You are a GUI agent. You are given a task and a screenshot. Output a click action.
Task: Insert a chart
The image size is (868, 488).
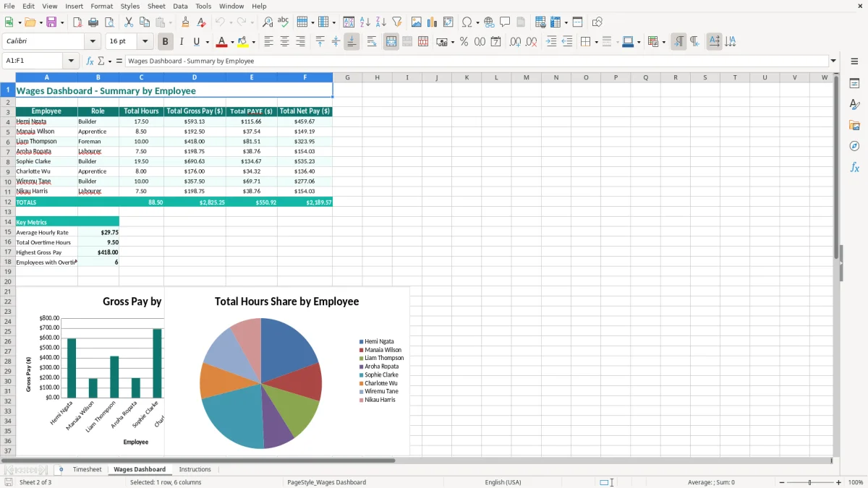(x=433, y=22)
